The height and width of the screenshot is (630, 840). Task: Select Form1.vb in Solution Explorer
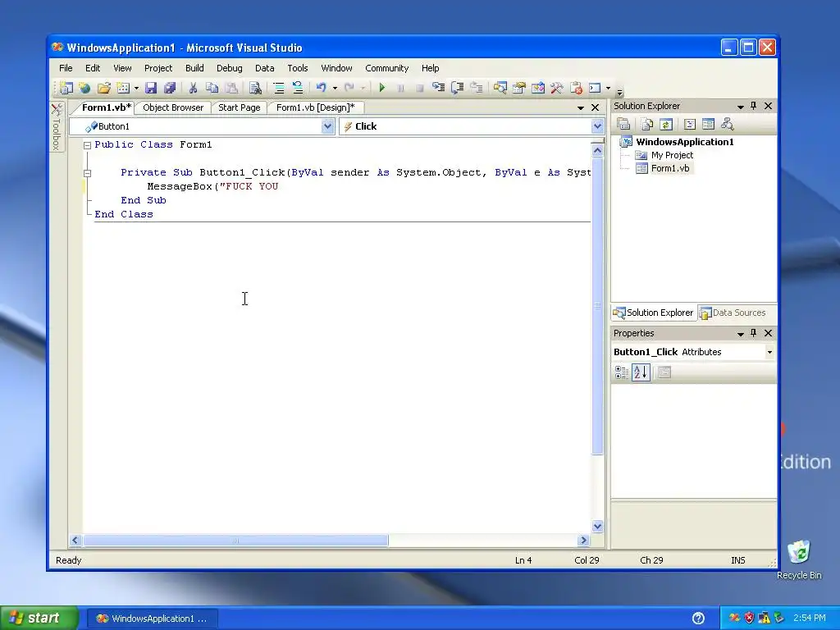coord(670,168)
